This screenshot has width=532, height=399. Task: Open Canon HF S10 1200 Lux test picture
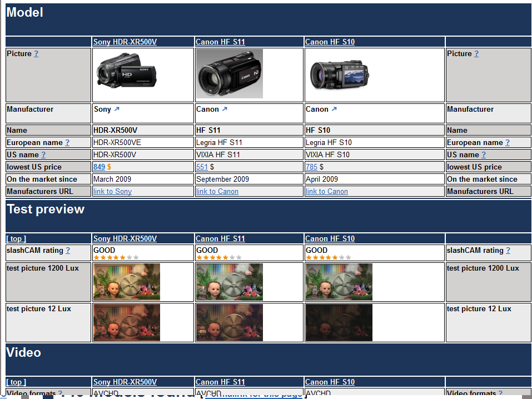tap(339, 282)
